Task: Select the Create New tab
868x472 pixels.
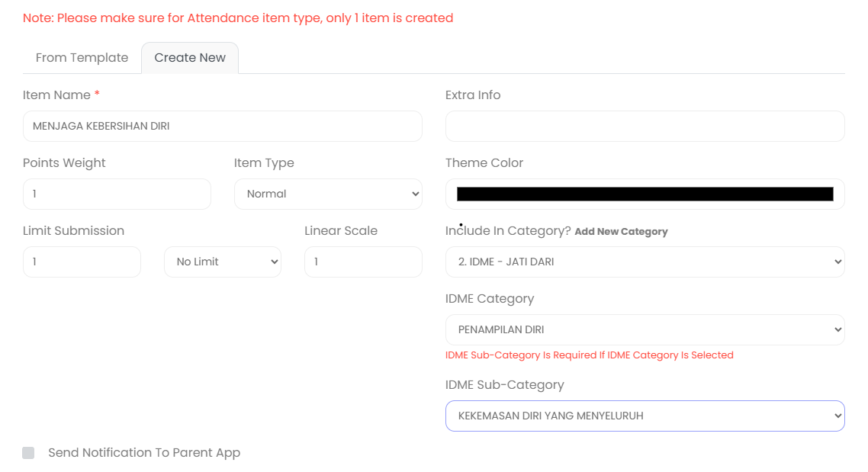Action: pyautogui.click(x=190, y=57)
